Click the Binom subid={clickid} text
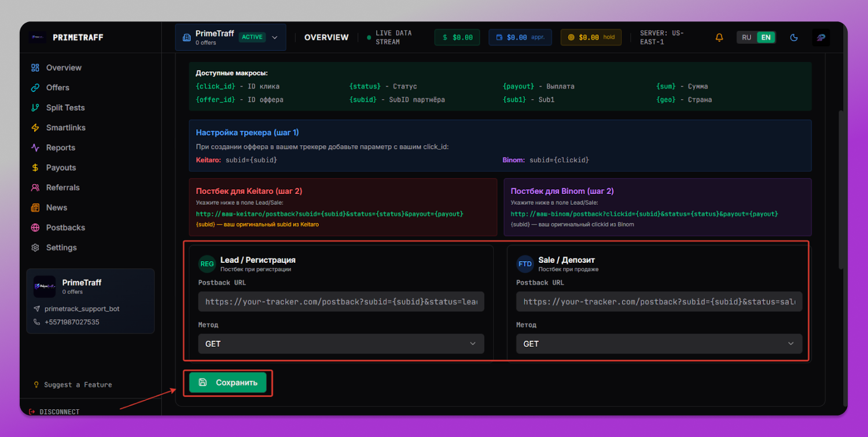This screenshot has width=868, height=437. pos(559,160)
